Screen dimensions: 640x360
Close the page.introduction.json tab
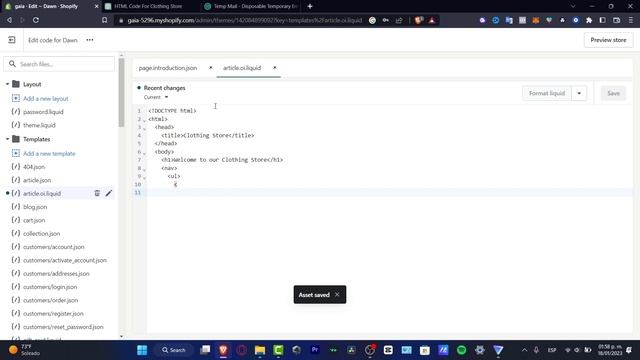211,68
